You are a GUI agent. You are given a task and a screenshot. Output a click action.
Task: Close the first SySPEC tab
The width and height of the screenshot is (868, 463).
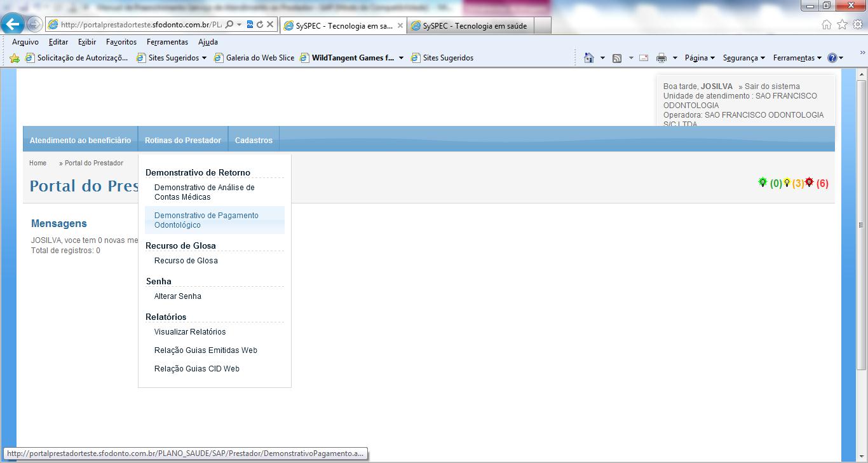tap(400, 26)
